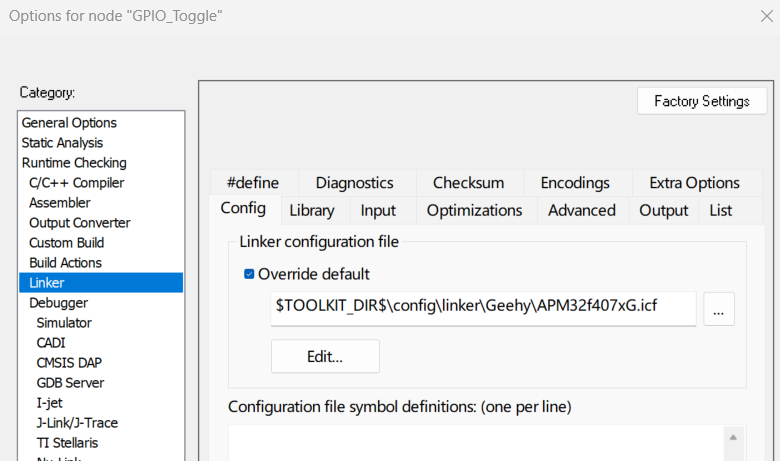
Task: Open the CMSIS DAP category
Action: [69, 363]
